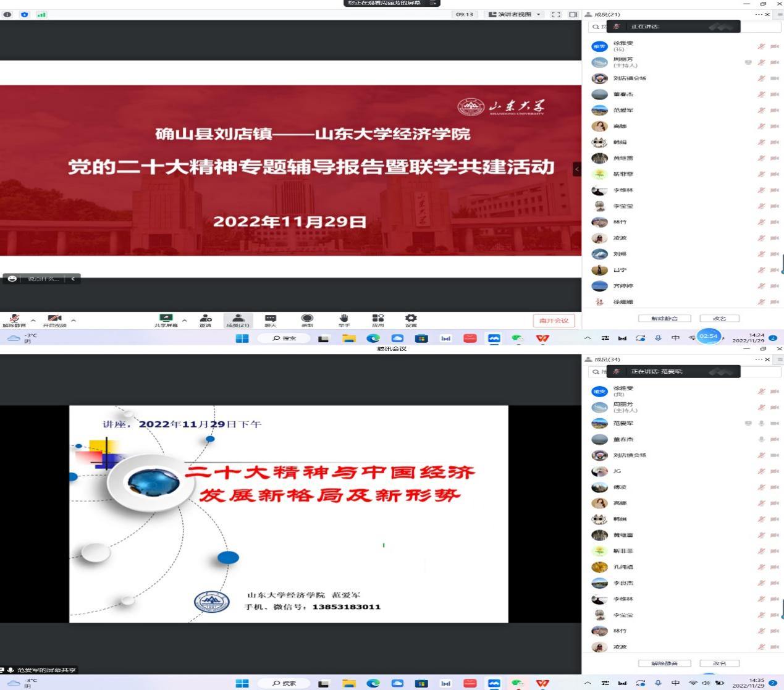Image resolution: width=784 pixels, height=690 pixels.
Task: Toggle the 成员(21) members panel button
Action: click(238, 319)
